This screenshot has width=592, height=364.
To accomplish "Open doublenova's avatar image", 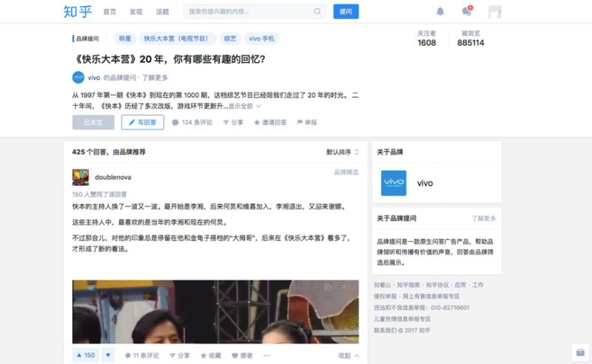I will click(x=81, y=177).
